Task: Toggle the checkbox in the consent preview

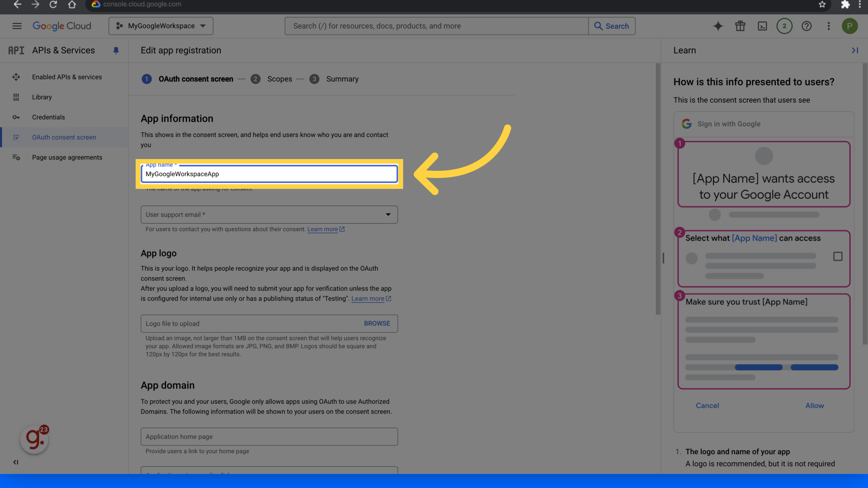Action: (x=838, y=257)
